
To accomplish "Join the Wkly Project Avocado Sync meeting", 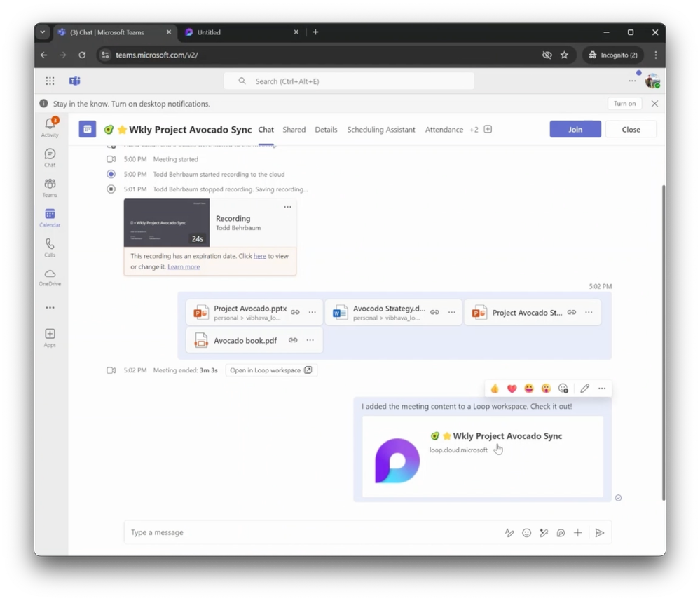I will click(575, 129).
